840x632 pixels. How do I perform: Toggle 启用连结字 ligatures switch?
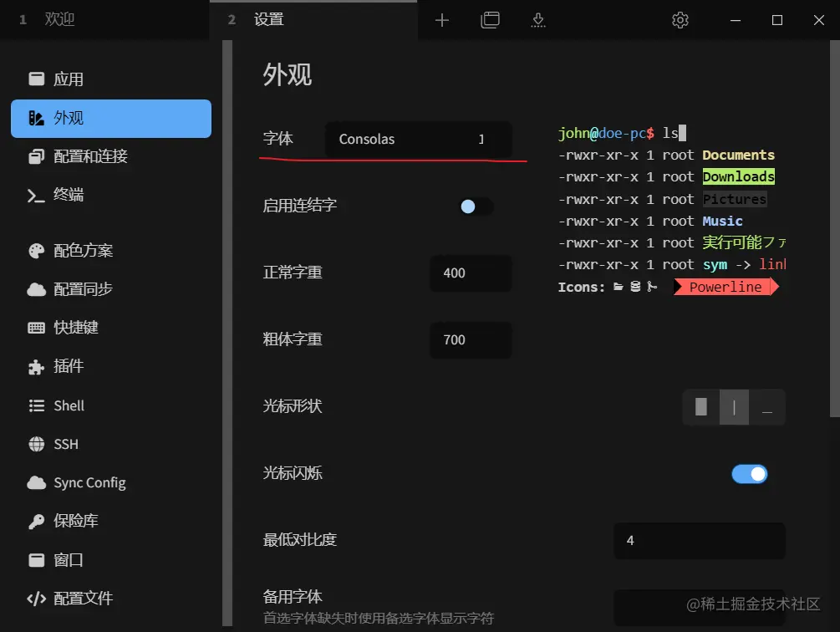click(476, 206)
